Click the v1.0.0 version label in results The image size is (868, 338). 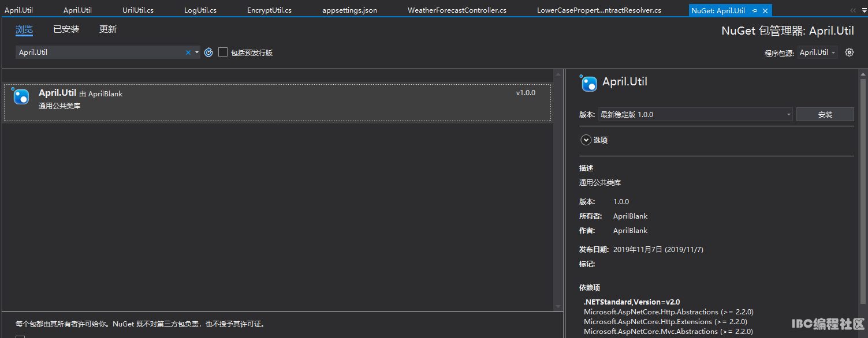tap(526, 93)
